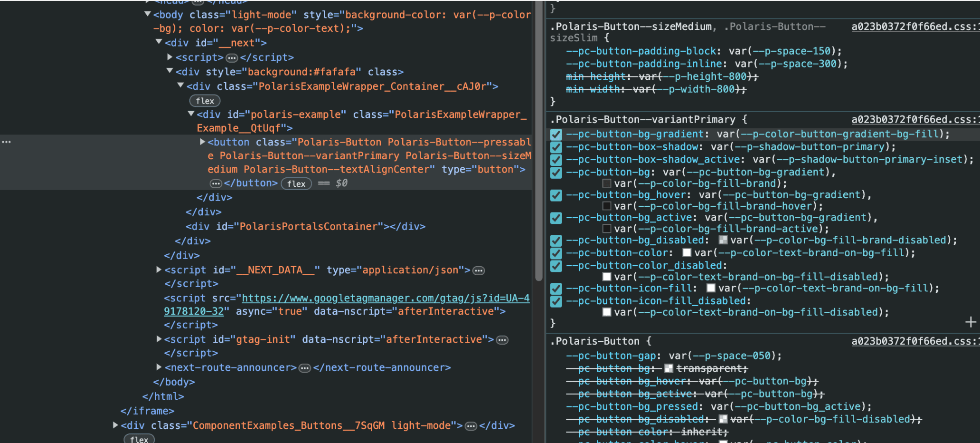Viewport: 980px width, 443px height.
Task: Open swatch for struck-out --p-color-bg-fill-disabled
Action: coord(723,419)
